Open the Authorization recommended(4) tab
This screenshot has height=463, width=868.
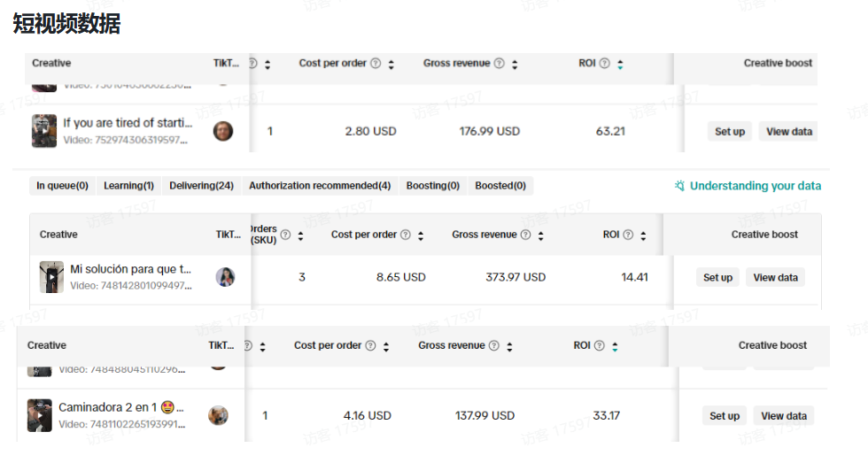(x=320, y=186)
